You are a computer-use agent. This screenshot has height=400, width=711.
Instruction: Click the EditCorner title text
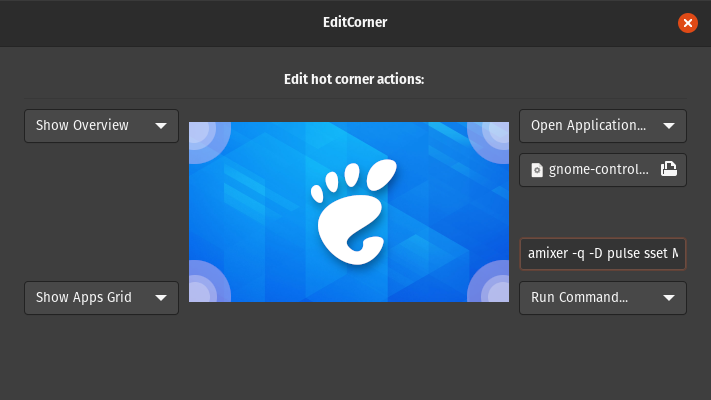click(x=355, y=22)
